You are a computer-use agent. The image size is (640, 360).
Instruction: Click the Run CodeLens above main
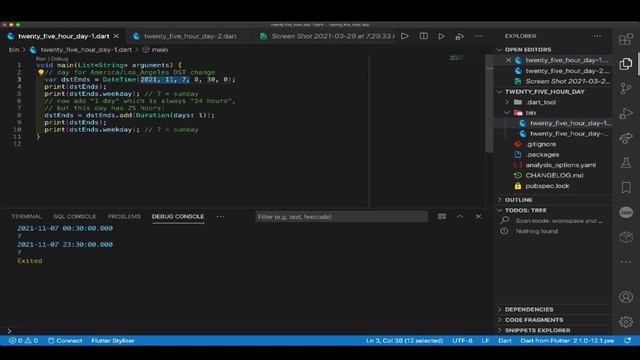pos(40,59)
